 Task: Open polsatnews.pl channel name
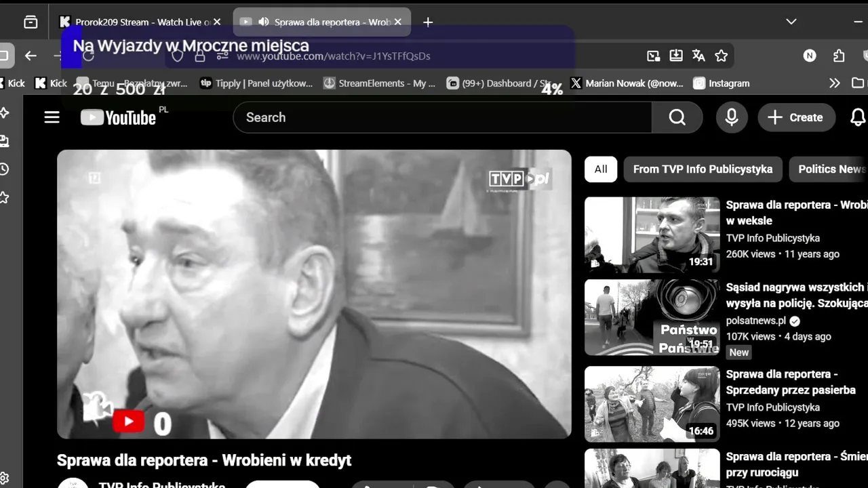(x=756, y=321)
